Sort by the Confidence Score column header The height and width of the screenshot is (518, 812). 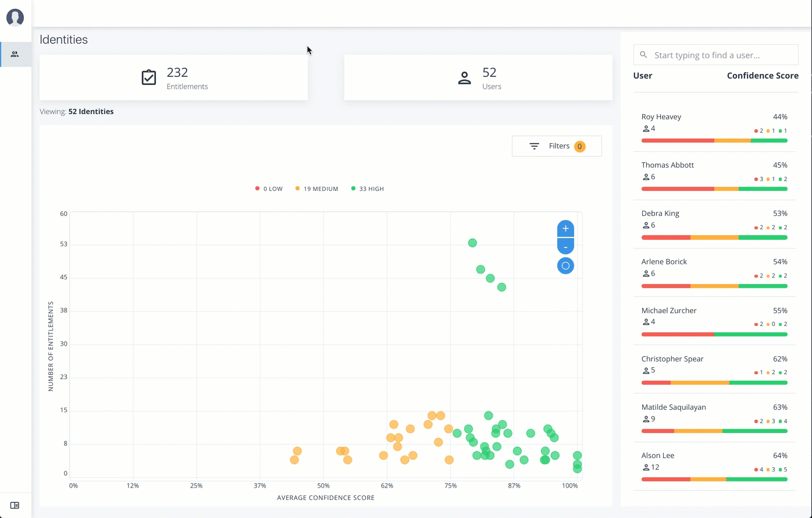(x=762, y=76)
